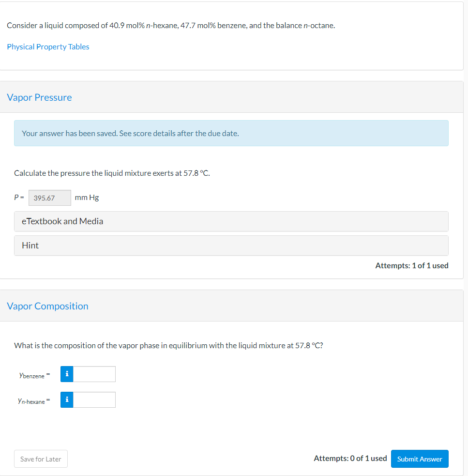Click the Vapor Composition section heading

click(x=47, y=306)
